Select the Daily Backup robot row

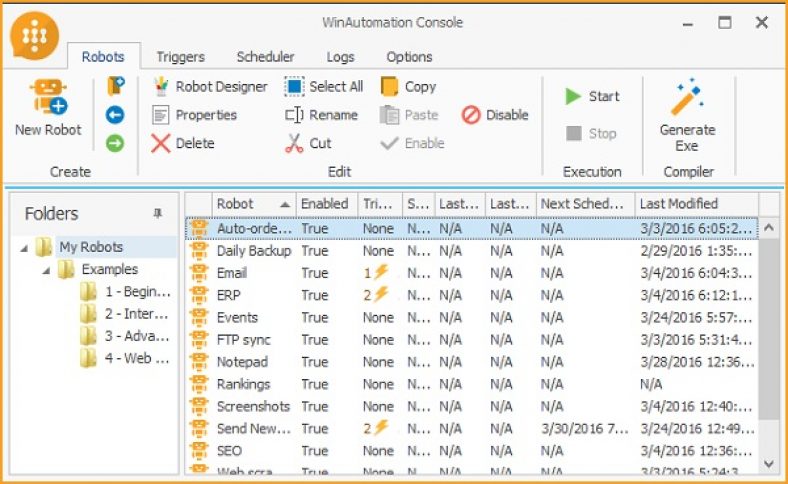click(x=254, y=251)
